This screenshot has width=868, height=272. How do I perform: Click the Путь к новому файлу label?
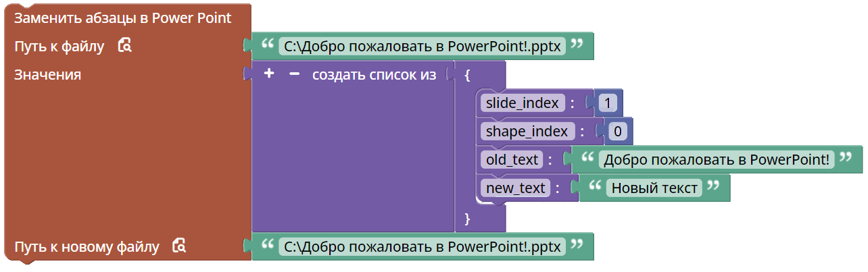[x=87, y=247]
